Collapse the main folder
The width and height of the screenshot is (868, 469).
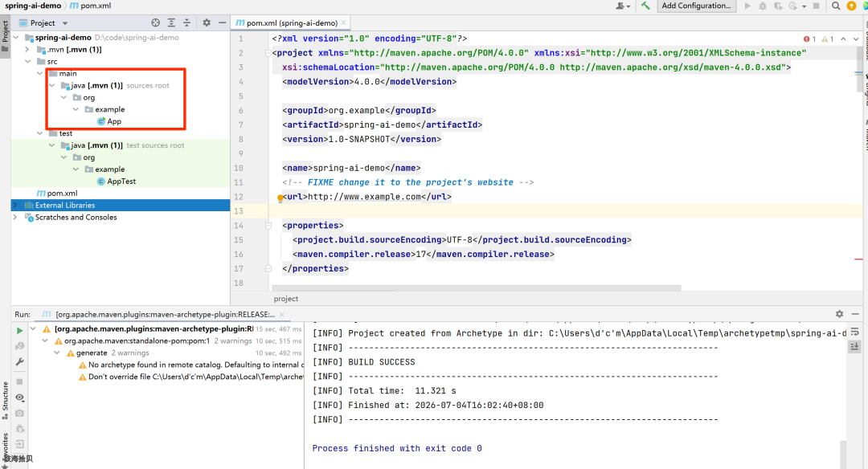39,73
